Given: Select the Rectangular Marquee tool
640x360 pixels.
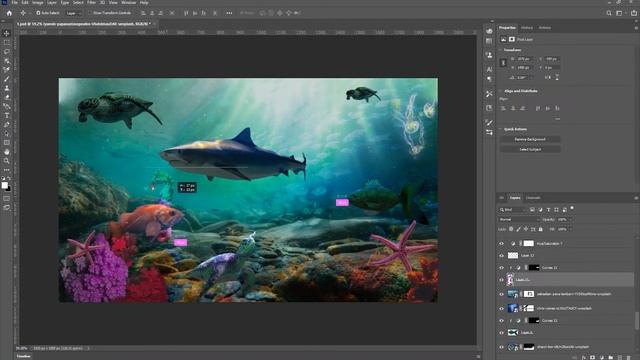Looking at the screenshot, I should click(7, 42).
